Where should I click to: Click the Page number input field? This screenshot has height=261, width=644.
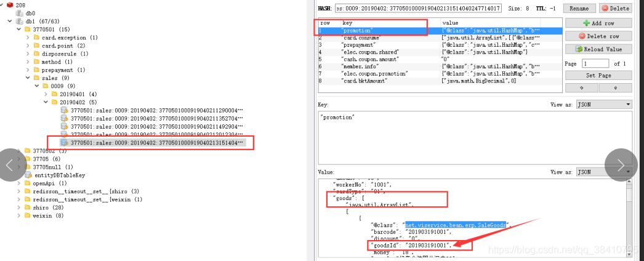click(x=595, y=63)
